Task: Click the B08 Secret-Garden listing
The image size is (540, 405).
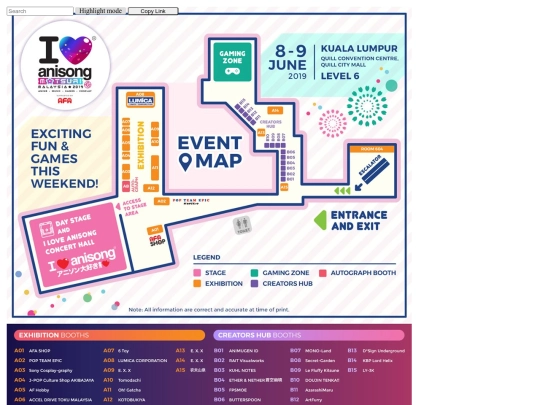Action: [x=313, y=360]
